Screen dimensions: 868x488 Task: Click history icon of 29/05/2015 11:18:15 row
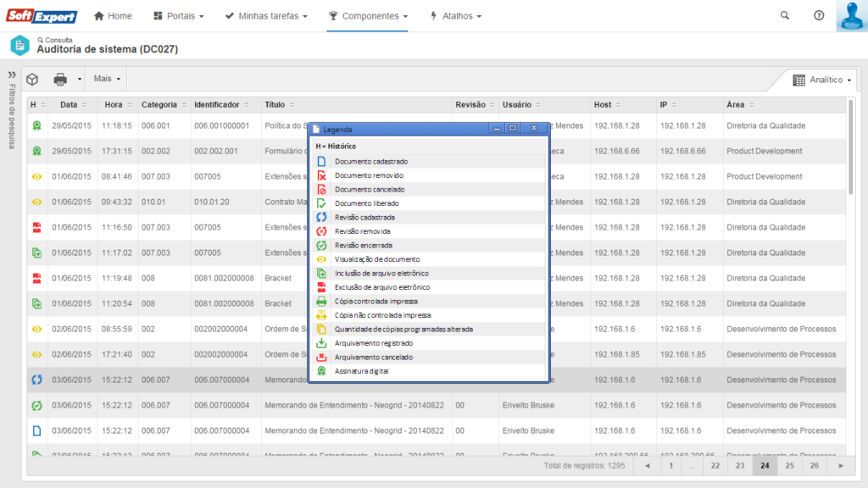click(36, 125)
